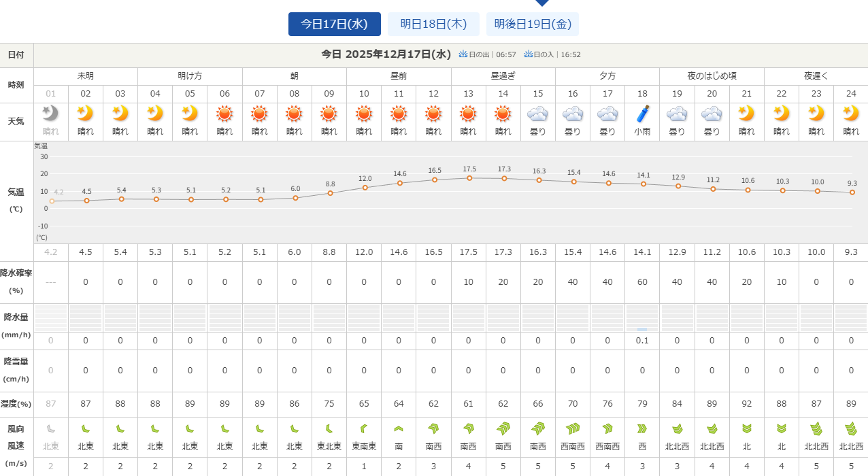Click the sunny weather icon at hour 12
Viewport: 868px width, 476px height.
coord(433,114)
